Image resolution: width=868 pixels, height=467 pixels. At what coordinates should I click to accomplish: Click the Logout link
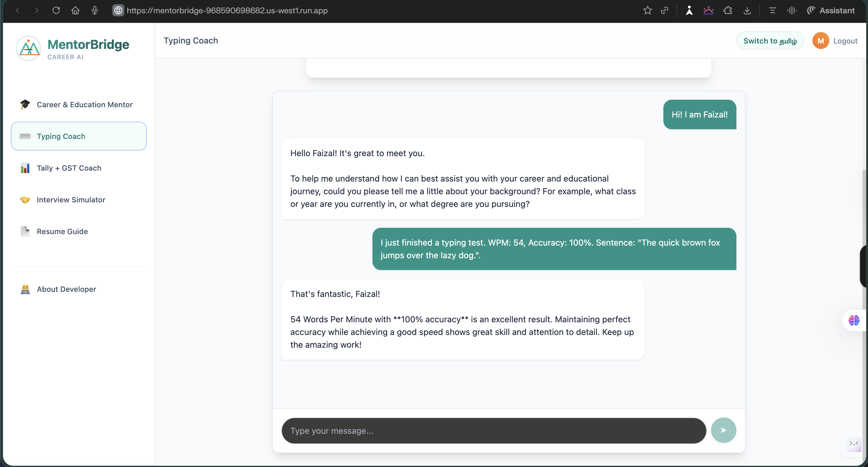(x=845, y=41)
